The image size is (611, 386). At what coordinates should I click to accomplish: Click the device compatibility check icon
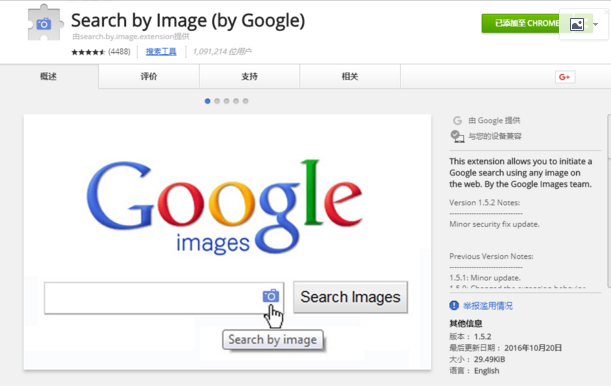tap(457, 136)
